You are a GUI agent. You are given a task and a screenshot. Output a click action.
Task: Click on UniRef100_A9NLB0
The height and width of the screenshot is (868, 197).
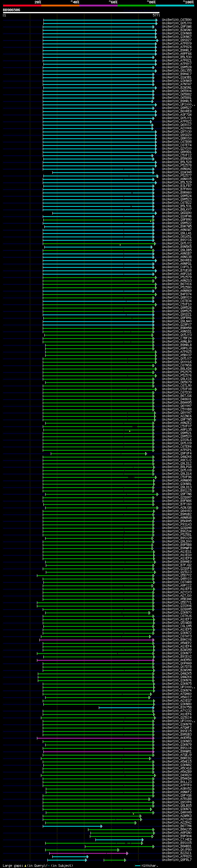pyautogui.click(x=177, y=342)
